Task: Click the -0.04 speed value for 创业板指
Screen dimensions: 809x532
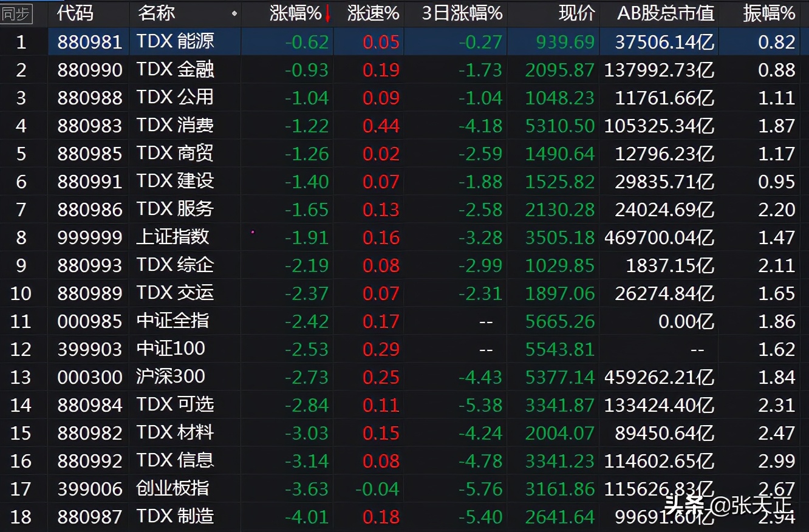Action: coord(377,489)
